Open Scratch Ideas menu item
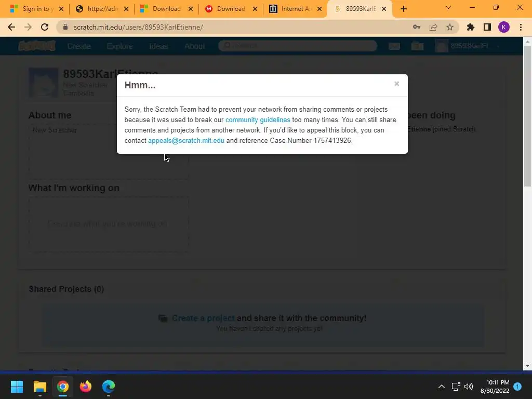Viewport: 532px width, 399px height. click(x=158, y=46)
